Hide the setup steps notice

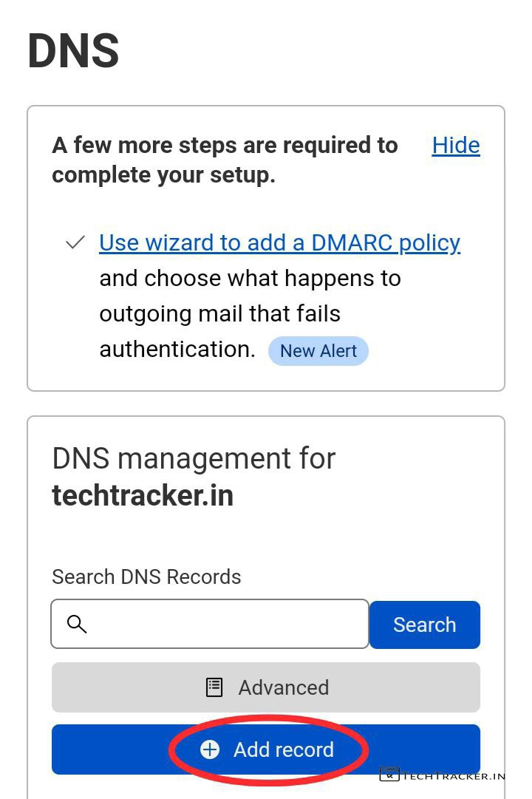pyautogui.click(x=455, y=145)
